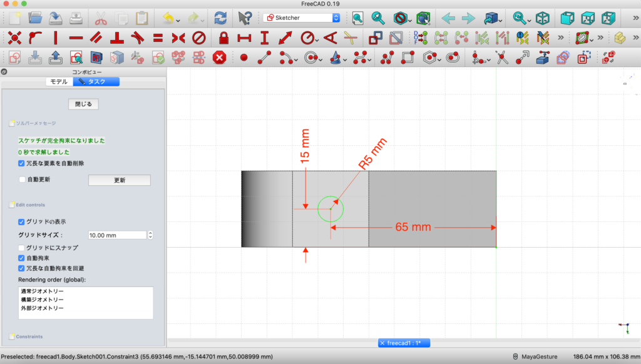Expand the circle tools dropdown
The image size is (641, 364).
click(x=320, y=61)
